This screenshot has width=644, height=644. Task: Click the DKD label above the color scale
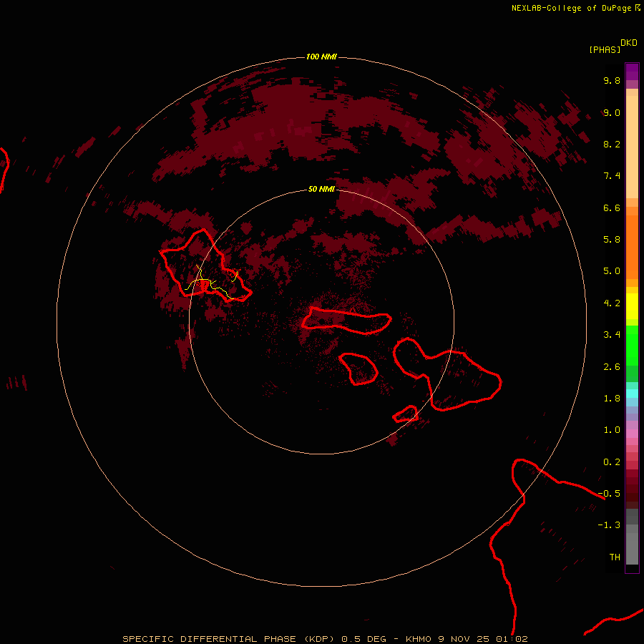click(629, 43)
